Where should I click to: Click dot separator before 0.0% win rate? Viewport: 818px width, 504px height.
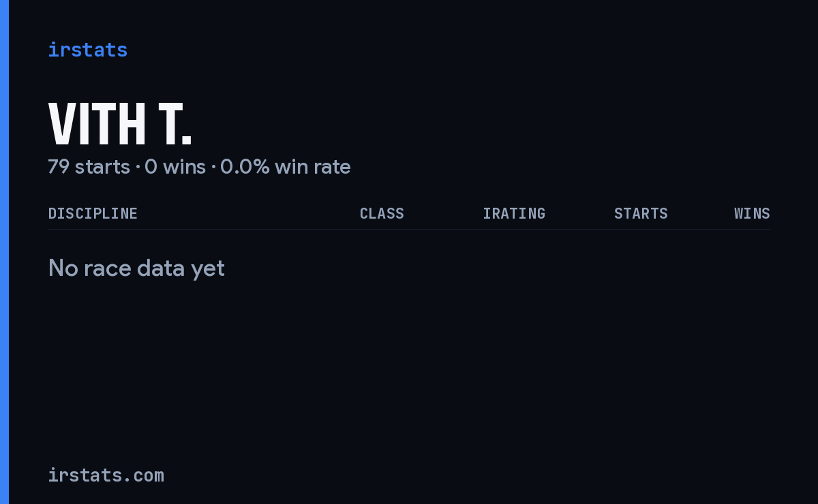pyautogui.click(x=213, y=168)
